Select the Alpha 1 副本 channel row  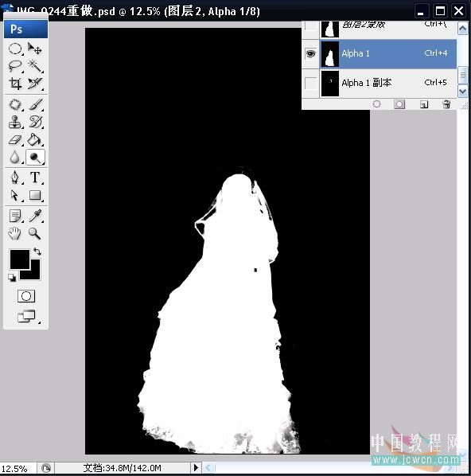click(379, 83)
